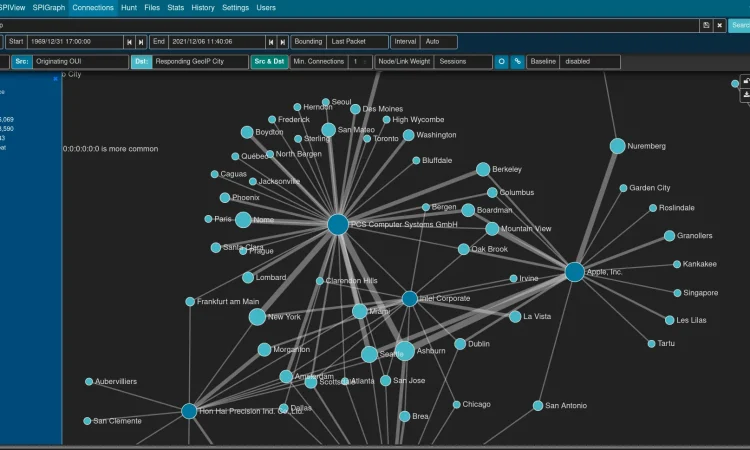Open Node/Link Weight Sessions dropdown
Viewport: 750px width, 450px height.
point(463,62)
